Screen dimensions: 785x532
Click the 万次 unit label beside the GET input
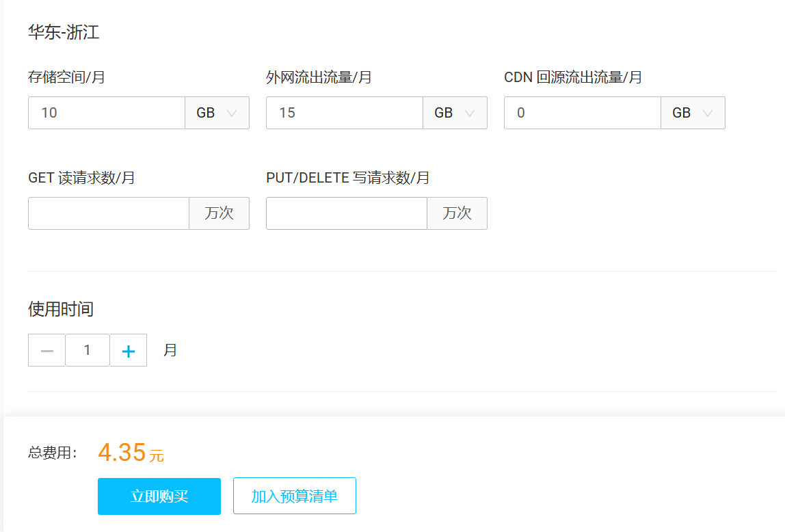tap(219, 213)
